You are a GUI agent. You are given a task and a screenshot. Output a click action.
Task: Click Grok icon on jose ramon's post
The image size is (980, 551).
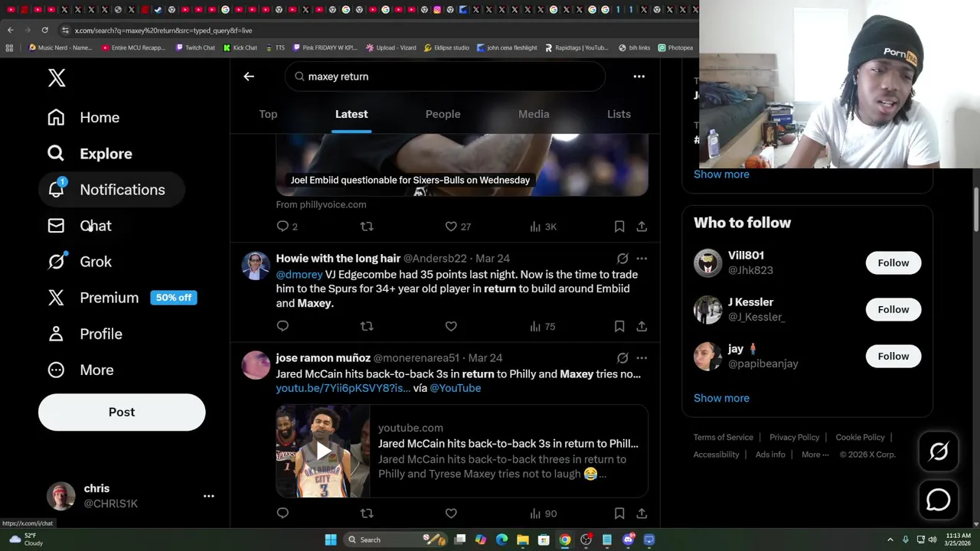click(x=622, y=358)
